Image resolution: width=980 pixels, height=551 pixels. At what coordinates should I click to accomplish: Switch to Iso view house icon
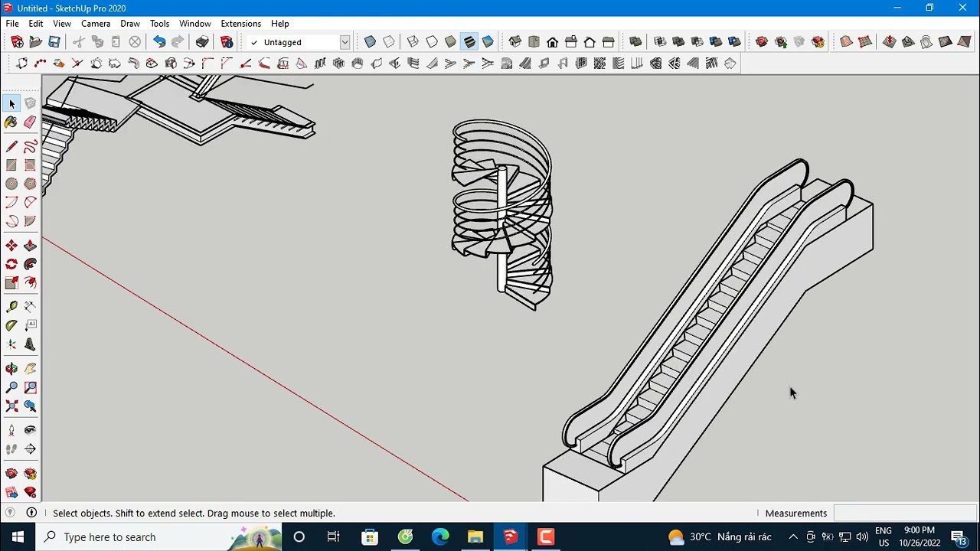click(515, 42)
